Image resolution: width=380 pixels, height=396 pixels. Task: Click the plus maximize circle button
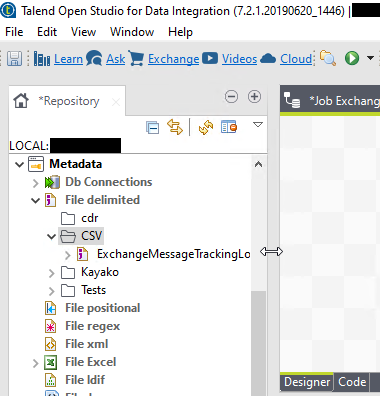click(254, 97)
